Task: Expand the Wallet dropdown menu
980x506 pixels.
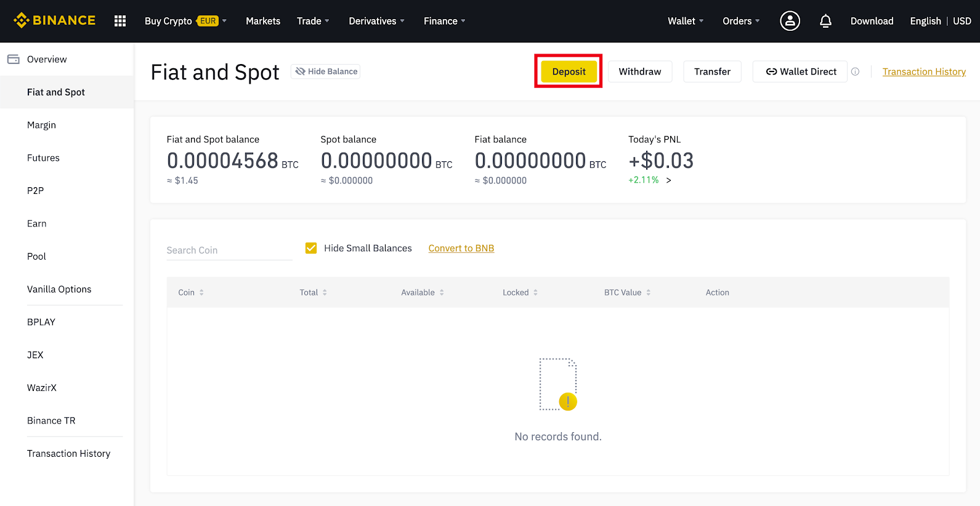Action: [685, 21]
